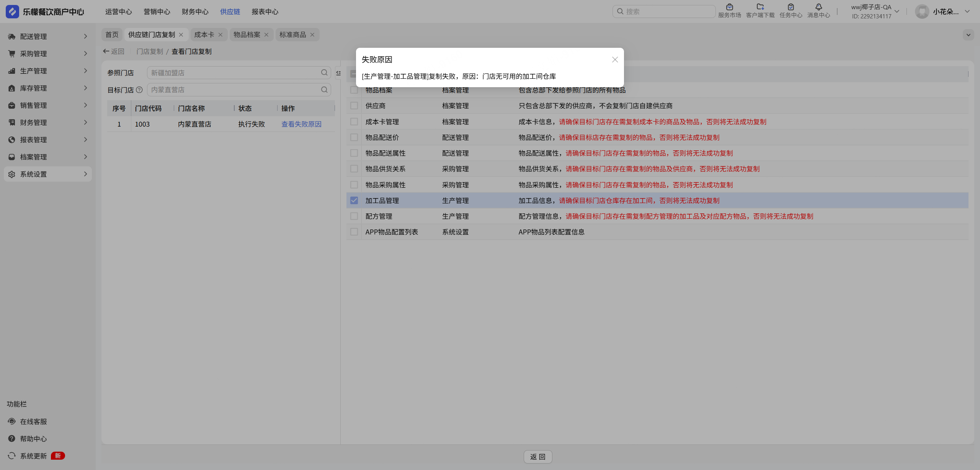980x470 pixels.
Task: Switch to the 成本卡 tab
Action: pyautogui.click(x=204, y=35)
